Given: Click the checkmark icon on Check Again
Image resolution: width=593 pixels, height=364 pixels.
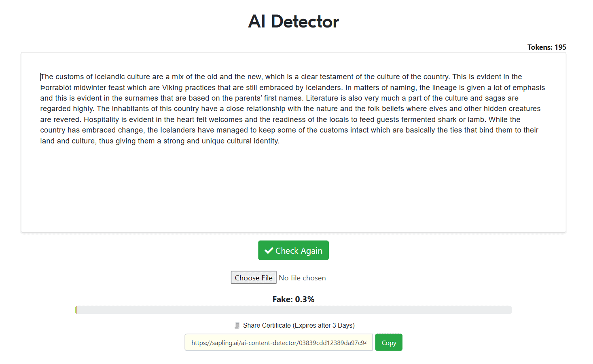Looking at the screenshot, I should (x=269, y=251).
